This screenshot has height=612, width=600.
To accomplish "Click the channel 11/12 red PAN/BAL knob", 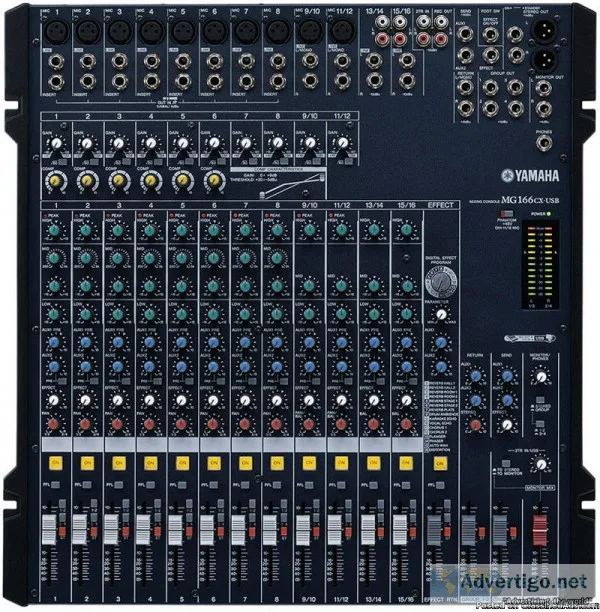I will click(x=341, y=424).
